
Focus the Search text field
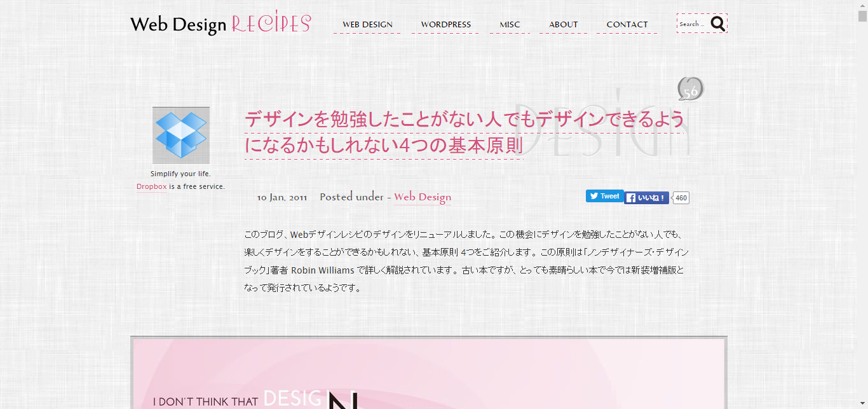[x=692, y=24]
